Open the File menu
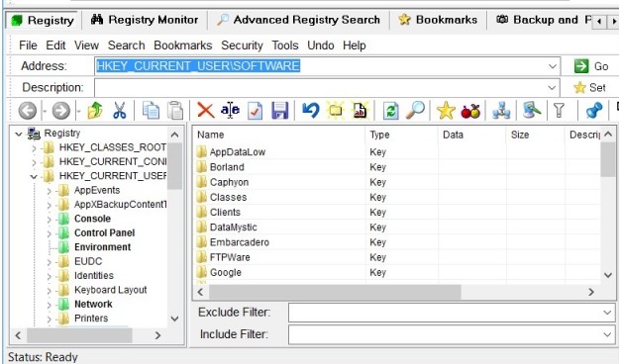Image resolution: width=619 pixels, height=364 pixels. point(28,45)
